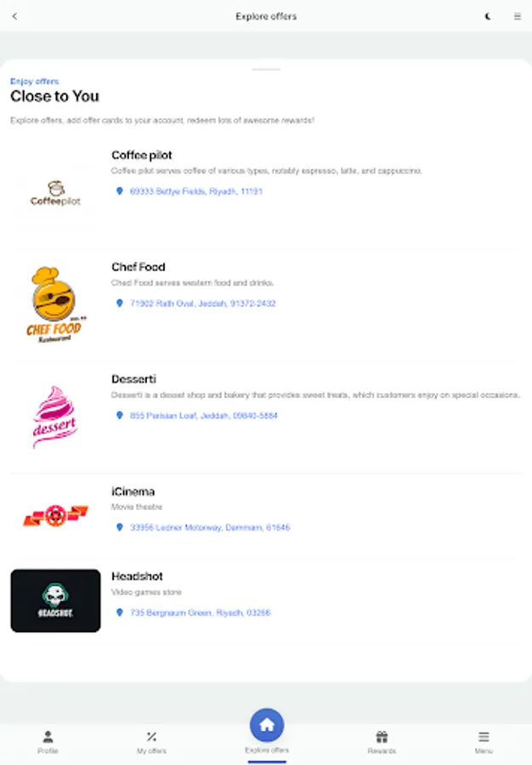Select the Headshot logo thumbnail
532x765 pixels.
pyautogui.click(x=55, y=601)
